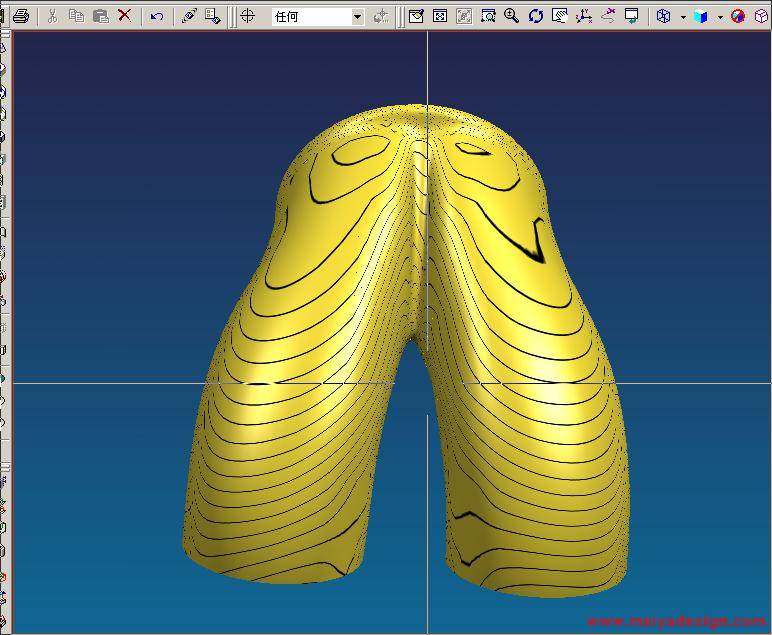This screenshot has height=635, width=772.
Task: Click the Print icon
Action: pos(21,16)
